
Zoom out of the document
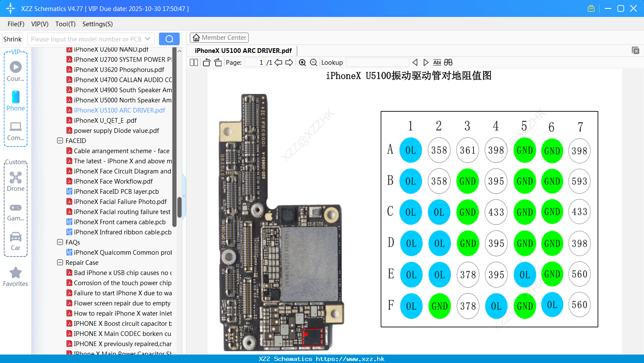tap(313, 62)
